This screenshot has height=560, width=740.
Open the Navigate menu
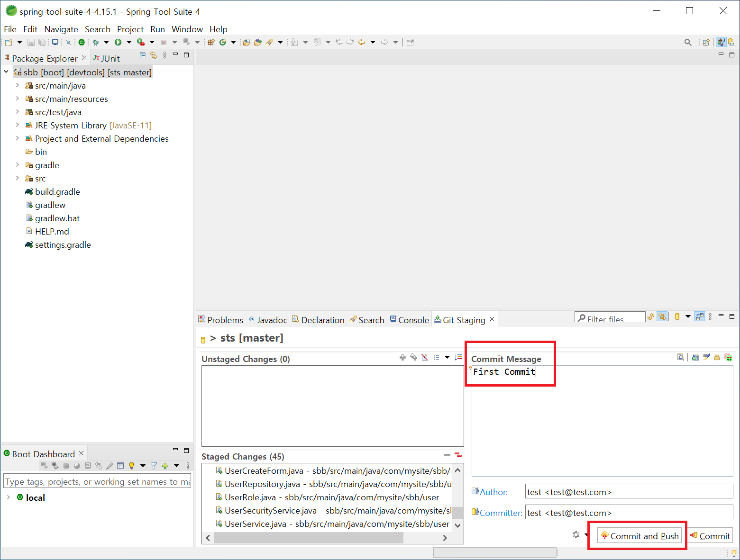61,29
